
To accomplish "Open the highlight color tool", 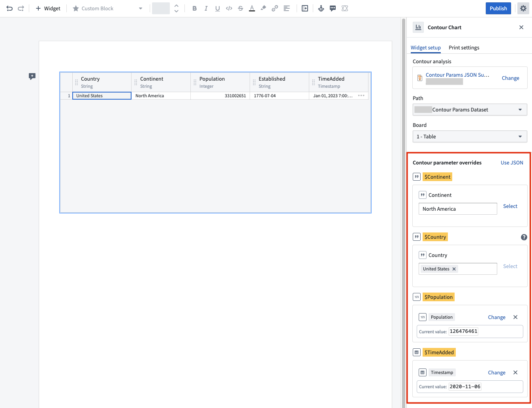I will click(263, 8).
